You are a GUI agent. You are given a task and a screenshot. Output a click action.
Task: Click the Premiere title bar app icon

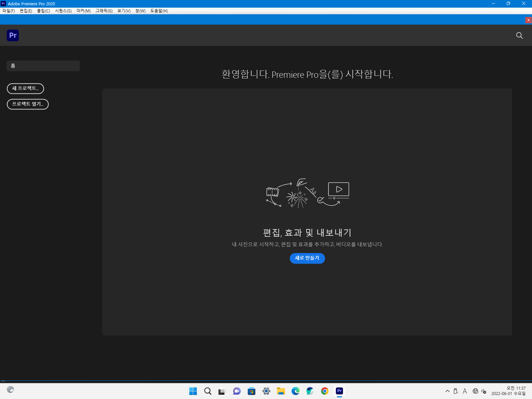(x=3, y=4)
